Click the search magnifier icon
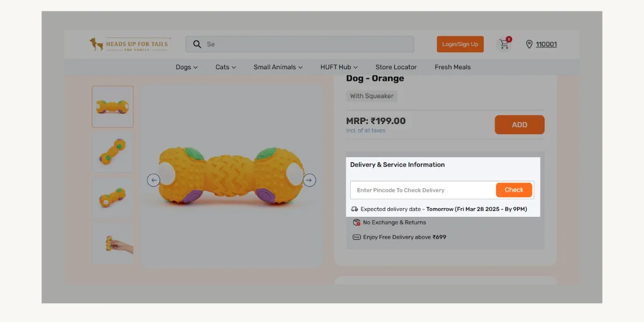The height and width of the screenshot is (322, 644). pyautogui.click(x=197, y=43)
